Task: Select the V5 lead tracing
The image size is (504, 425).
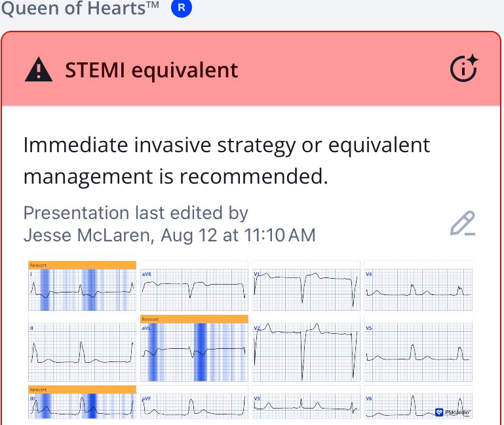Action: (418, 348)
